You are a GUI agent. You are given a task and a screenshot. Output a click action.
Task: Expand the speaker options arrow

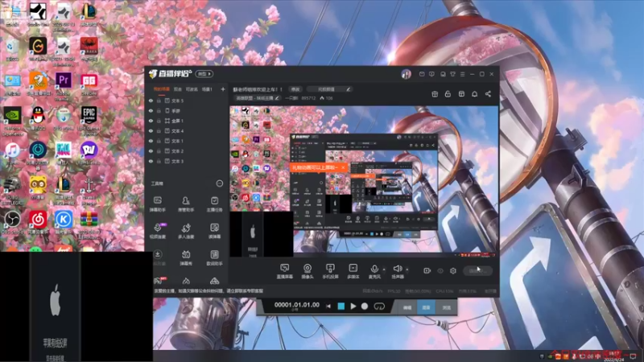pos(407,269)
